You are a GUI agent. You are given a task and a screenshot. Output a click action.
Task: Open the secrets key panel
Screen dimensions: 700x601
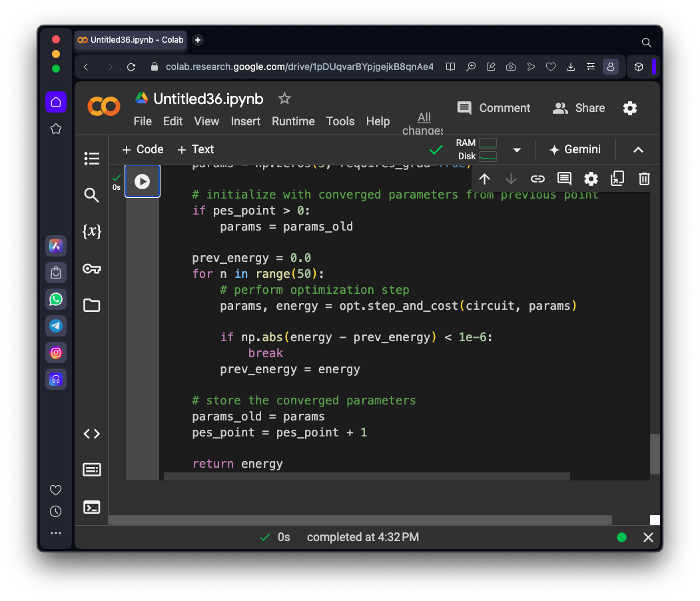click(92, 269)
